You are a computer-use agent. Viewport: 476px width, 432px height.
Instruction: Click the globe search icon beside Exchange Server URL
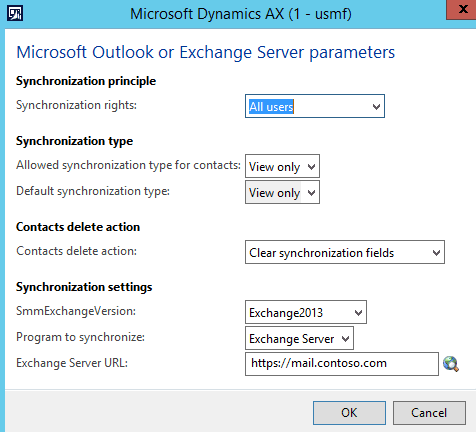pos(451,364)
